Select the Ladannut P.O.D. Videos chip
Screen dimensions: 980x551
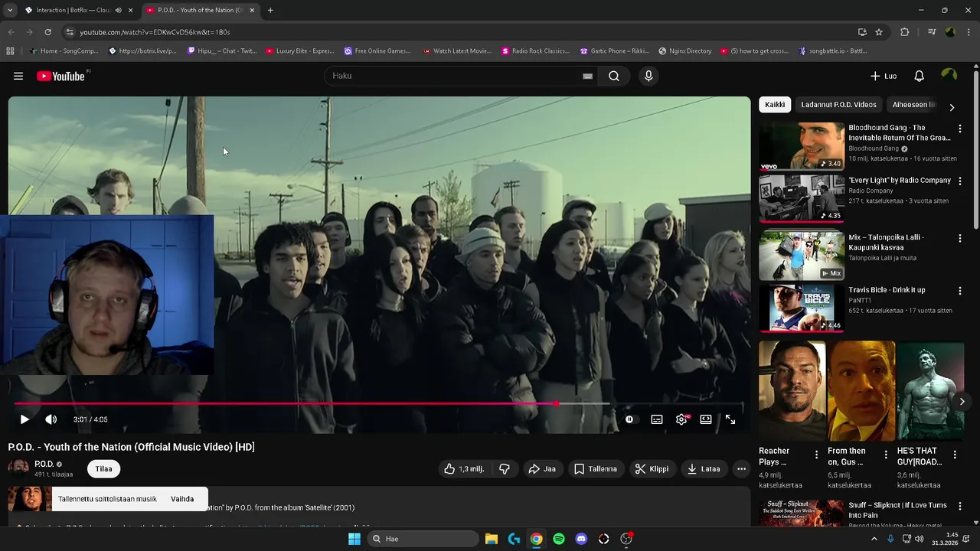click(838, 105)
